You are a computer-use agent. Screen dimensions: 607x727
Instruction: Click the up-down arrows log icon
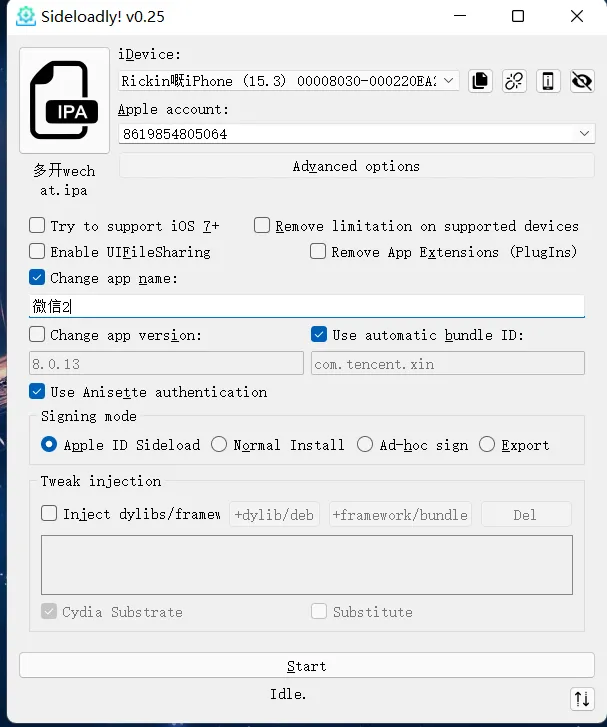tap(582, 698)
